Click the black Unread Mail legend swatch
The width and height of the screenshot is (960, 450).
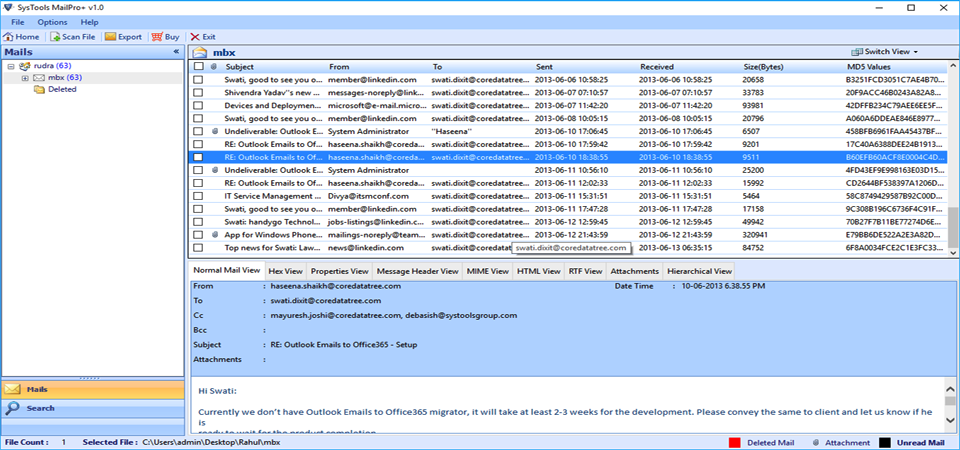tap(885, 443)
